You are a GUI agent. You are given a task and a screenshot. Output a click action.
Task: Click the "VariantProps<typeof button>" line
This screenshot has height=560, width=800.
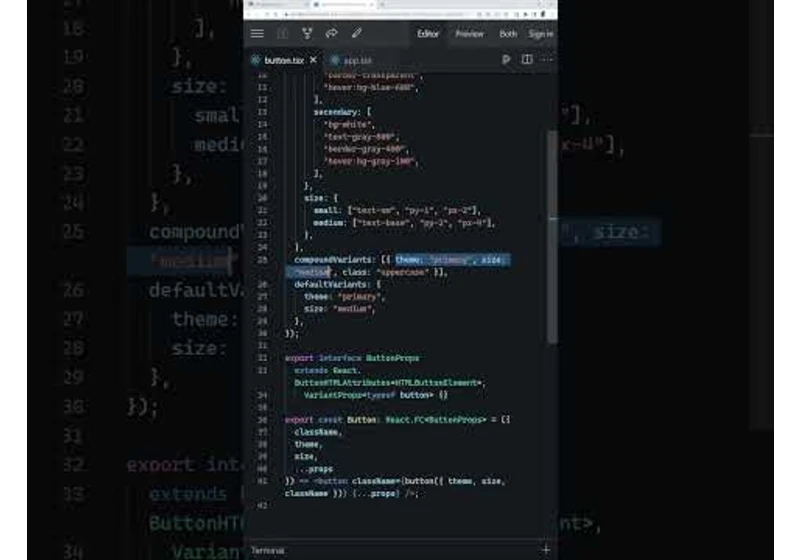point(376,395)
